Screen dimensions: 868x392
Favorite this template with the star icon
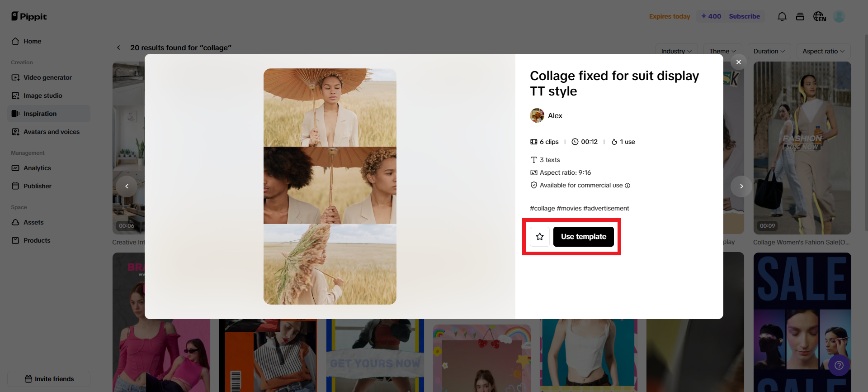(x=540, y=237)
